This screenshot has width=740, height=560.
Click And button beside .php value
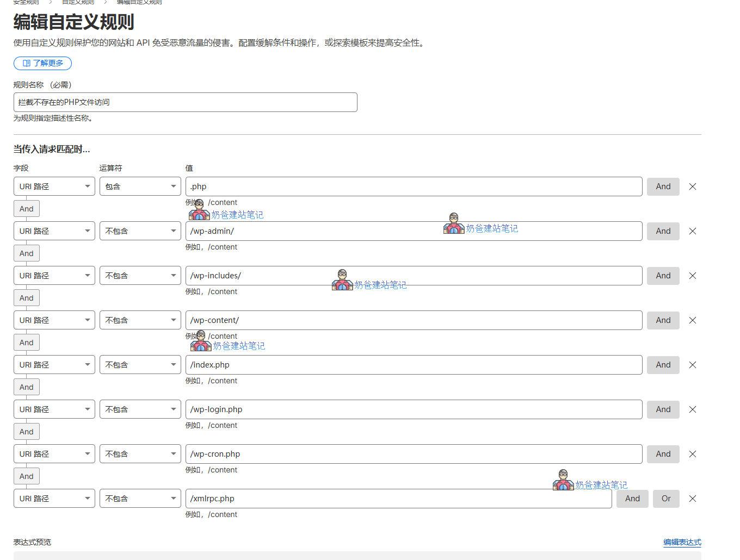click(x=663, y=186)
